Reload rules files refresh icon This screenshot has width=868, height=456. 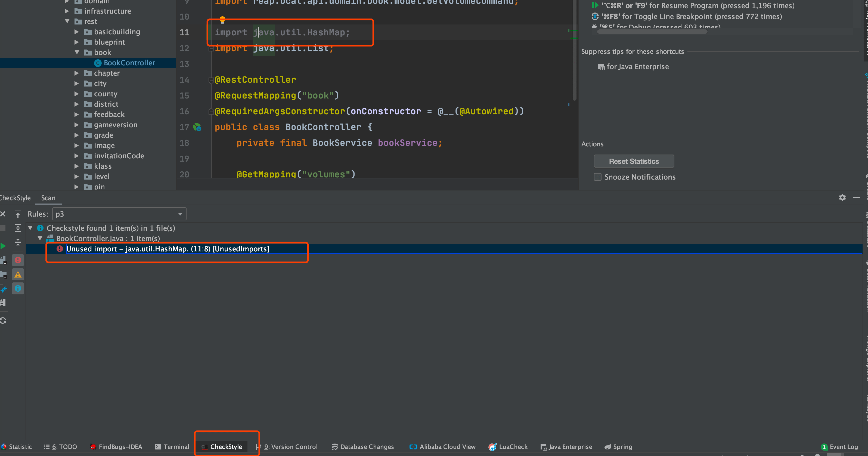tap(3, 321)
